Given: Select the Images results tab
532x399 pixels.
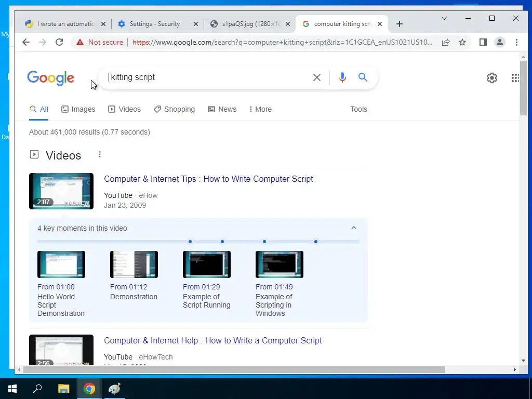Looking at the screenshot, I should pyautogui.click(x=78, y=109).
